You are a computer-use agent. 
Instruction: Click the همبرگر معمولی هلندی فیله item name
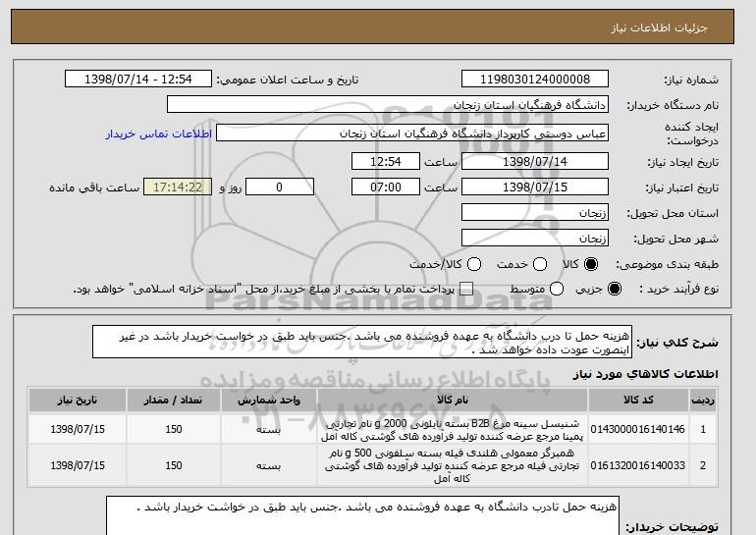tap(453, 465)
